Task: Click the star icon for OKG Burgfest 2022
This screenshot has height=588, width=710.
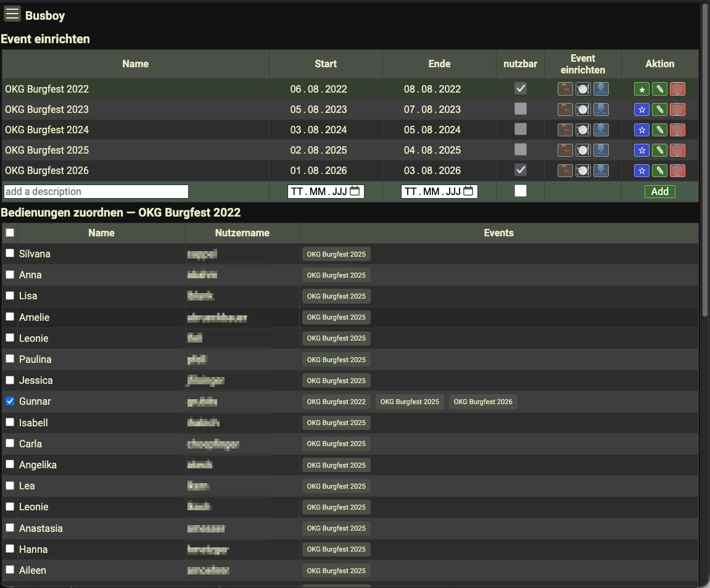Action: point(642,89)
